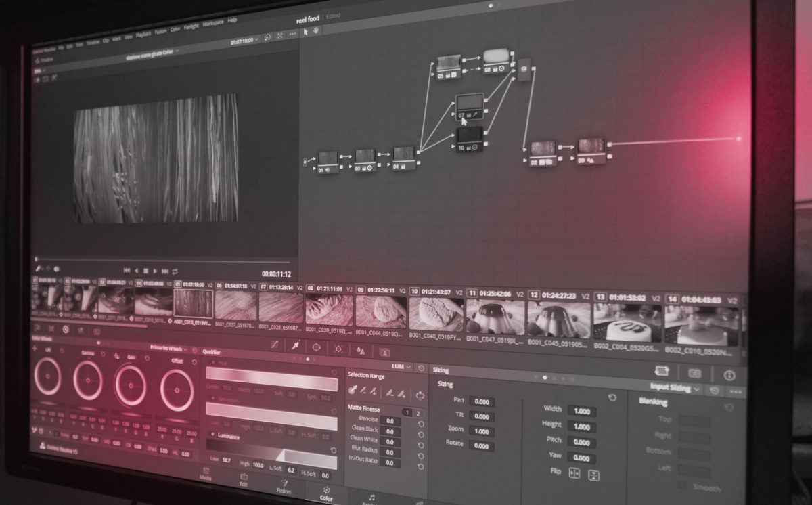The image size is (812, 505).
Task: Click the Zoom value field in Sizing
Action: coord(481,431)
